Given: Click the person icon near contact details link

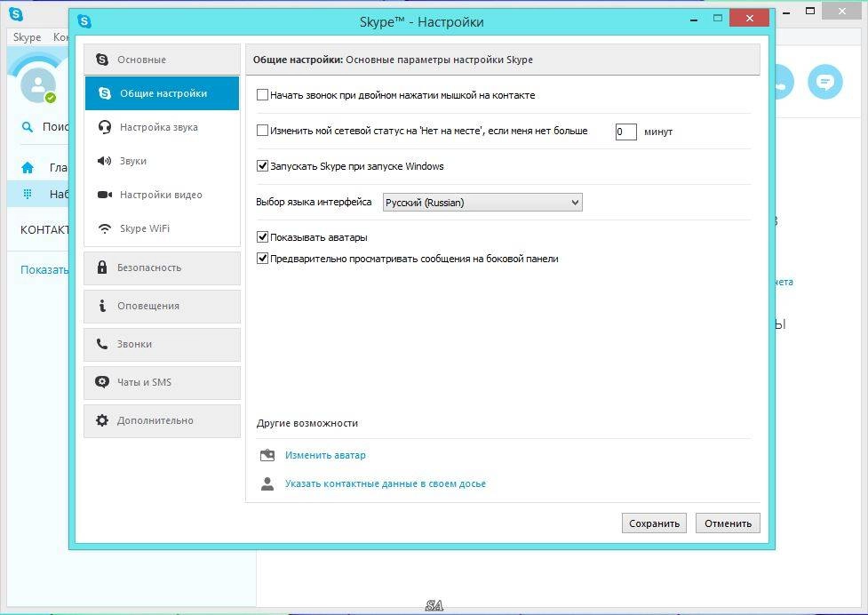Looking at the screenshot, I should pos(267,483).
